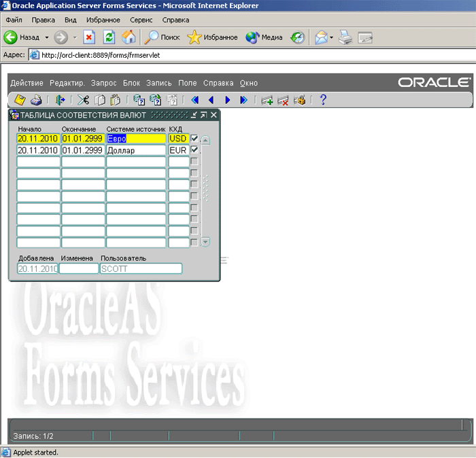Screen dimensions: 476x458
Task: Open the Запись menu
Action: pyautogui.click(x=158, y=83)
